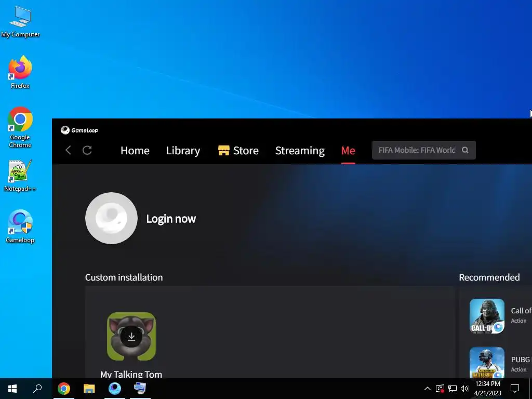532x399 pixels.
Task: Open the Windows Start menu
Action: point(12,389)
